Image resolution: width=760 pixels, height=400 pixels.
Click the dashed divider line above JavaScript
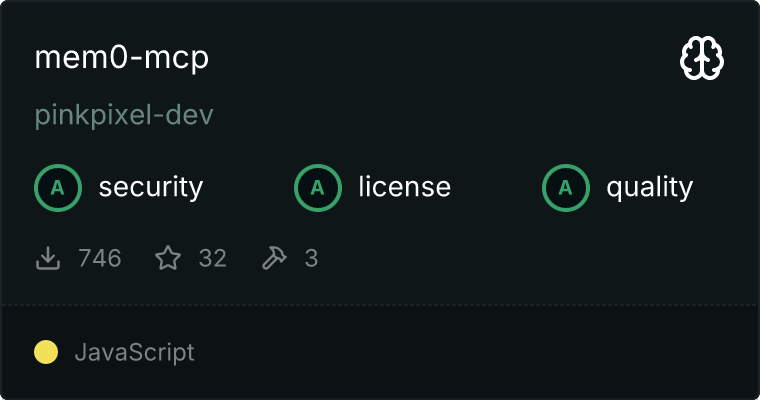[380, 305]
